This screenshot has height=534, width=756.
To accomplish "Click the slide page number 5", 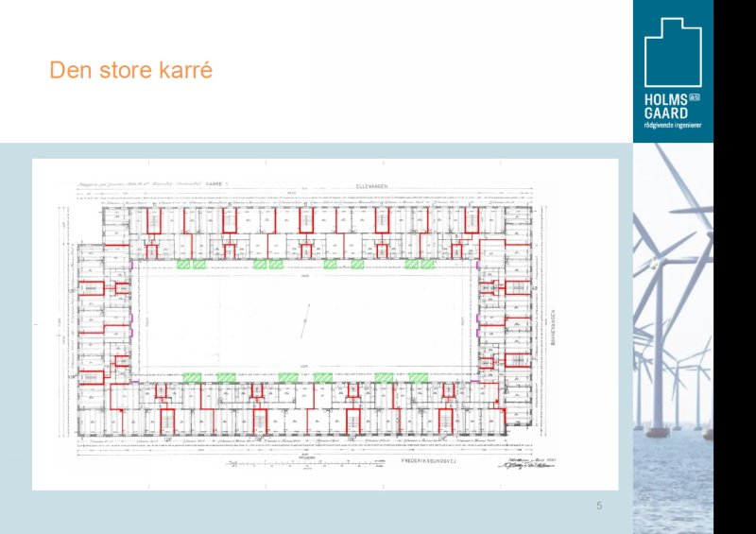I will click(599, 507).
